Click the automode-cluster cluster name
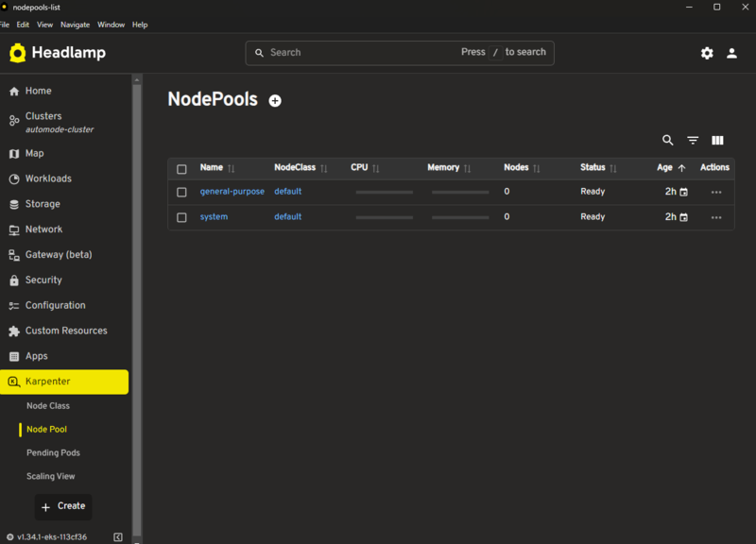756x544 pixels. click(60, 129)
